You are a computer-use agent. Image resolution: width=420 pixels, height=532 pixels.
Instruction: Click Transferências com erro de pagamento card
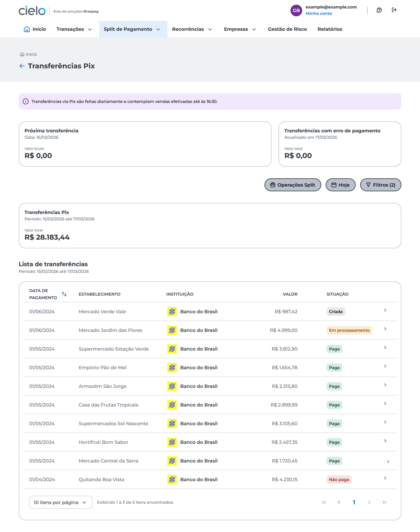point(340,144)
